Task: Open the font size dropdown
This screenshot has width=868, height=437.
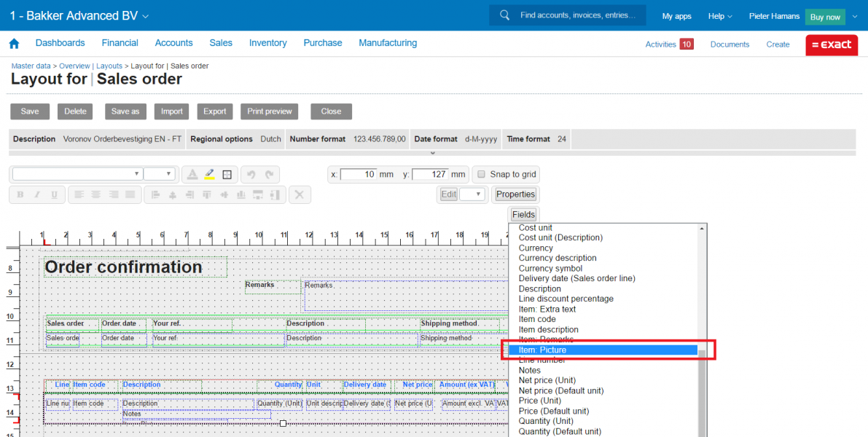Action: (x=160, y=174)
